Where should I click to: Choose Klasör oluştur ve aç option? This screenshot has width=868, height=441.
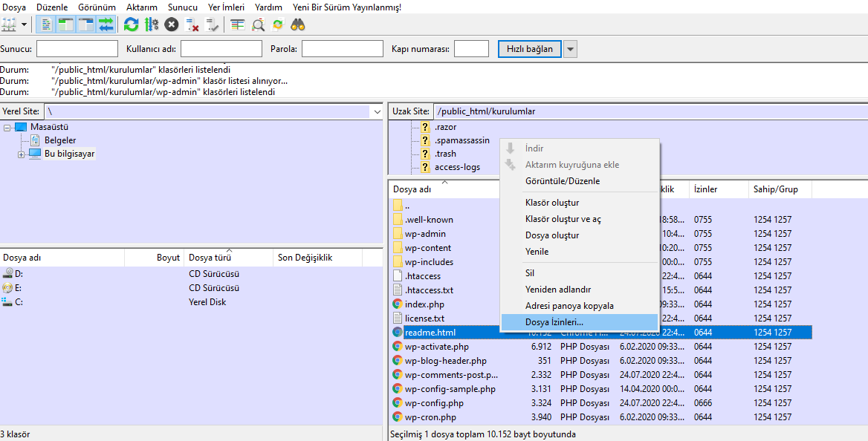tap(580, 218)
